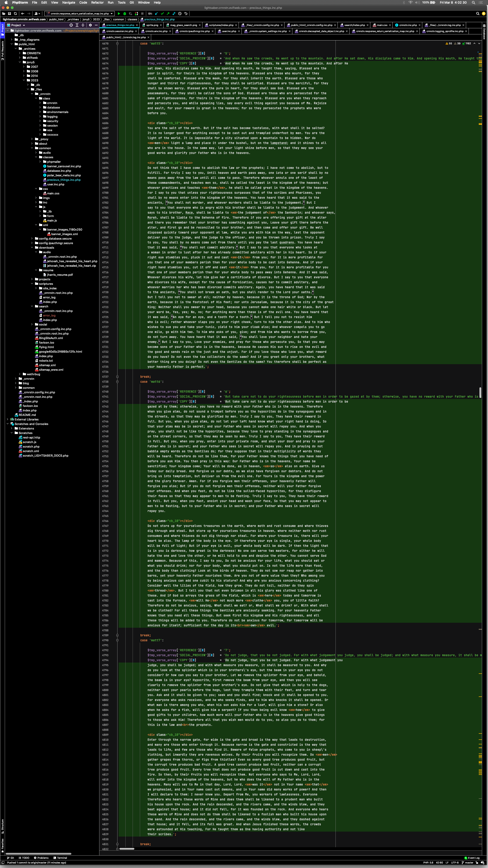Click the Git Push arrow icon
The width and height of the screenshot is (488, 868).
pyautogui.click(x=168, y=14)
